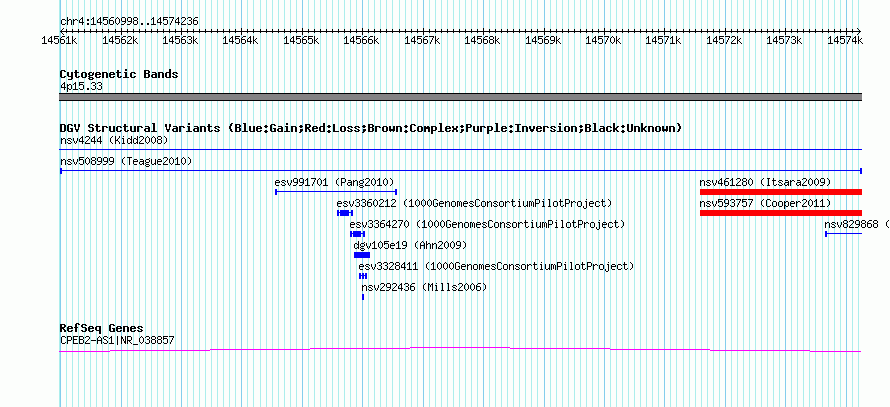Image resolution: width=890 pixels, height=407 pixels.
Task: Open the nsv508999 (Teague2010) variant label
Action: pos(126,162)
